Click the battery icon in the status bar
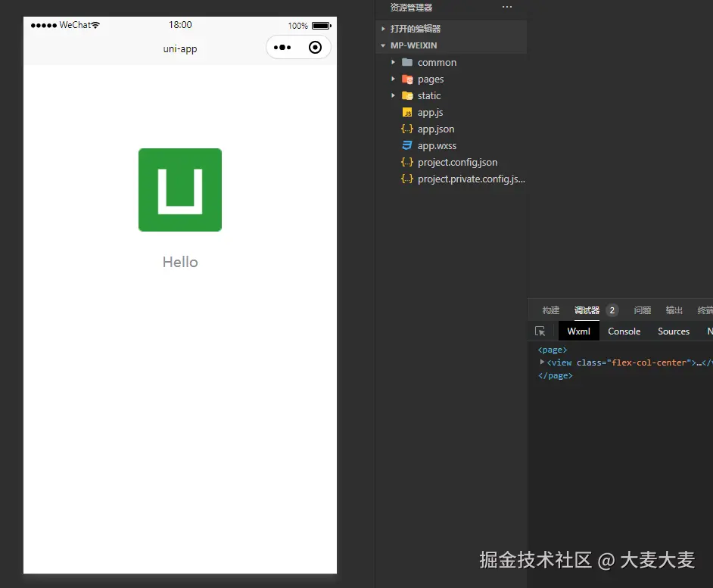 (x=322, y=26)
